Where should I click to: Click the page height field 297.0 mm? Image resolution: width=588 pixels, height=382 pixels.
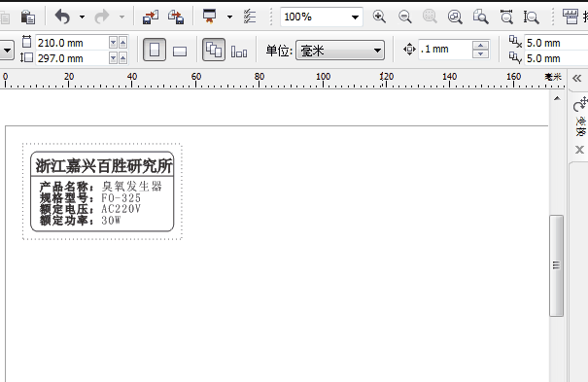point(71,58)
